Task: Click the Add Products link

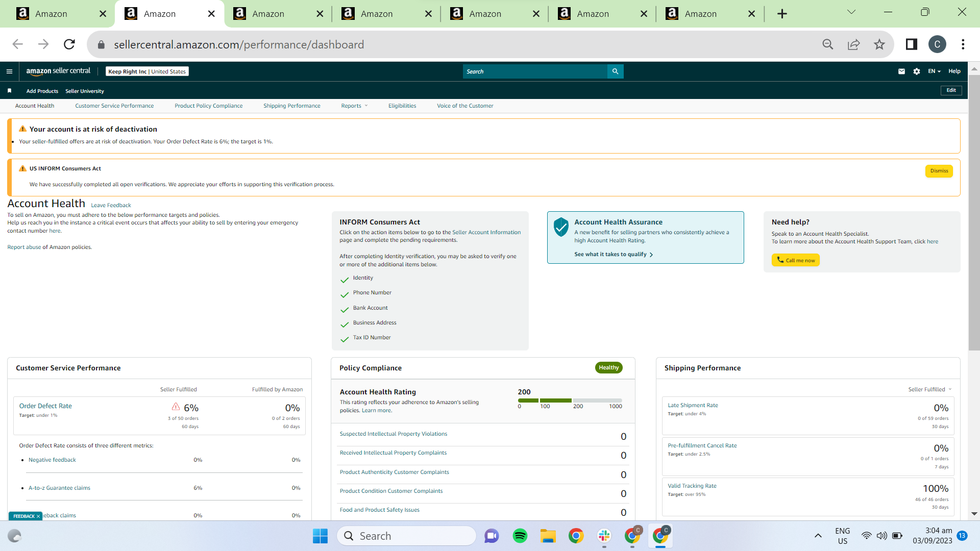Action: [x=42, y=91]
